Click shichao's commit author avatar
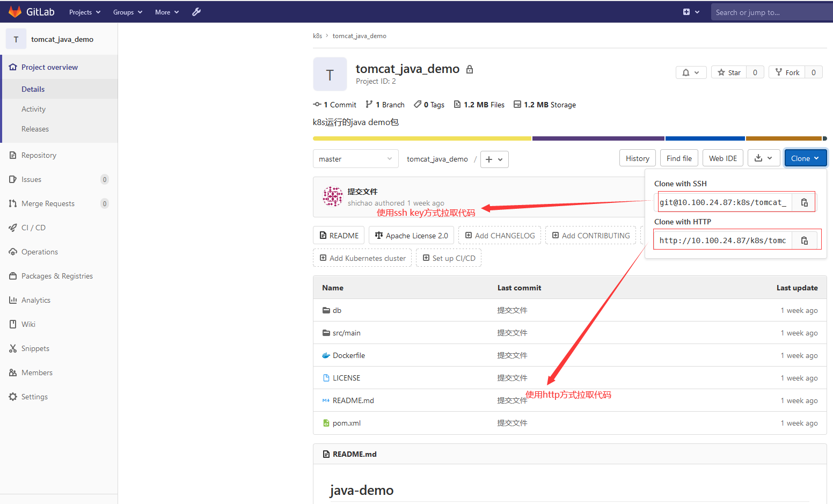Image resolution: width=833 pixels, height=504 pixels. point(333,196)
